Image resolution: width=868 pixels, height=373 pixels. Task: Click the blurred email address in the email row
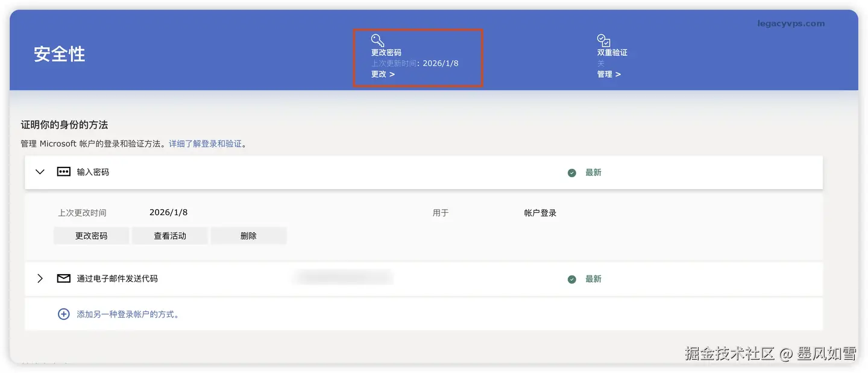click(x=343, y=278)
